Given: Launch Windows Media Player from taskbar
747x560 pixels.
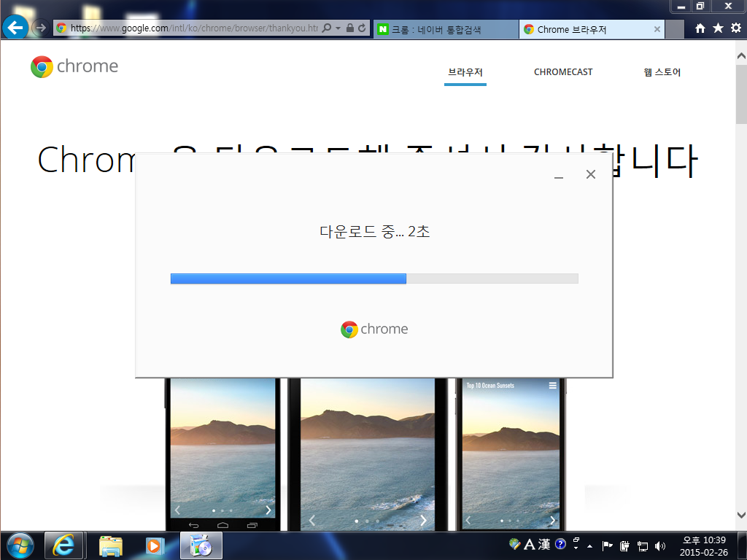Looking at the screenshot, I should point(155,545).
